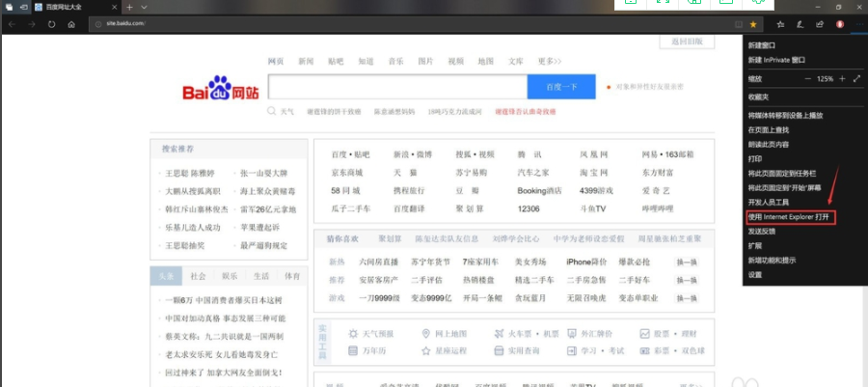Image resolution: width=868 pixels, height=387 pixels.
Task: Click the yellow favorites star in address bar
Action: point(753,24)
